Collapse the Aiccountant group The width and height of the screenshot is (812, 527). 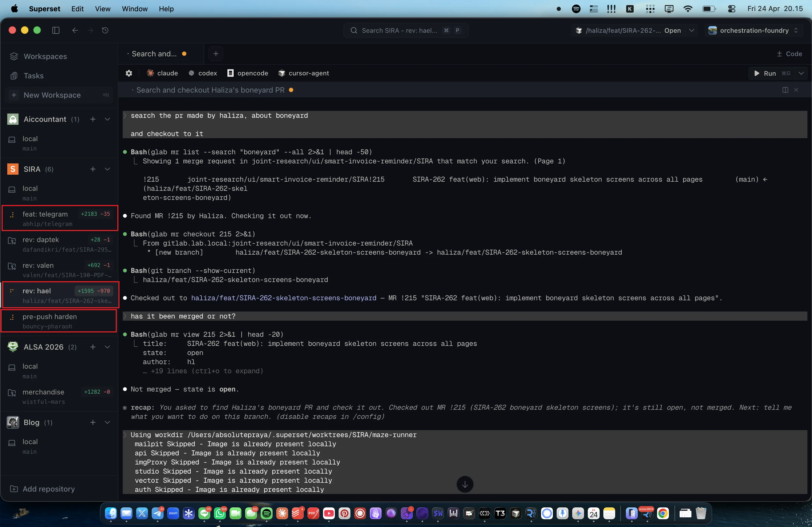pos(107,119)
